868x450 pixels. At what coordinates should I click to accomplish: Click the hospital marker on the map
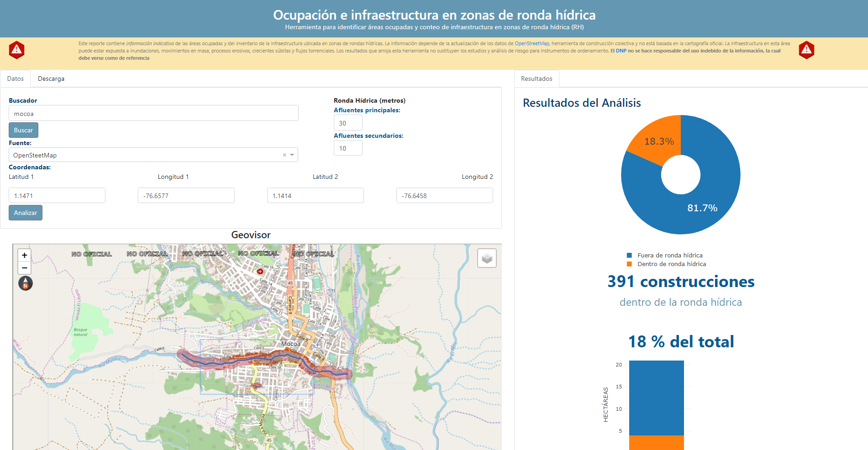(260, 271)
